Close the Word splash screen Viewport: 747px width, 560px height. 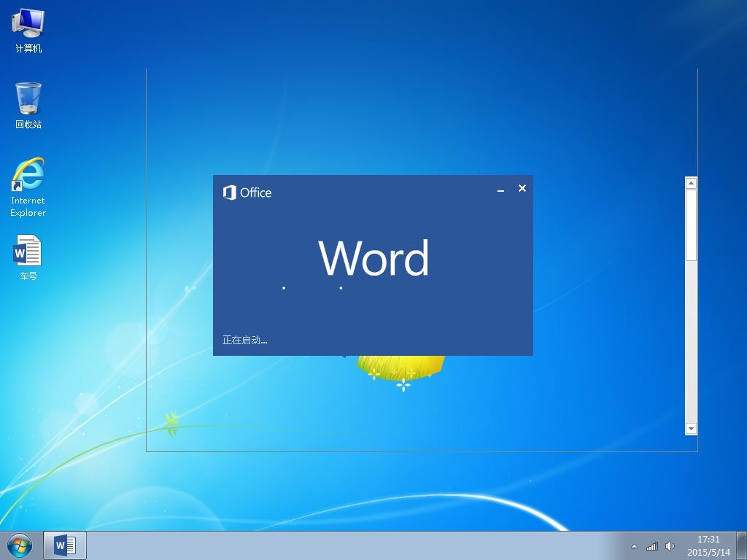pos(522,188)
